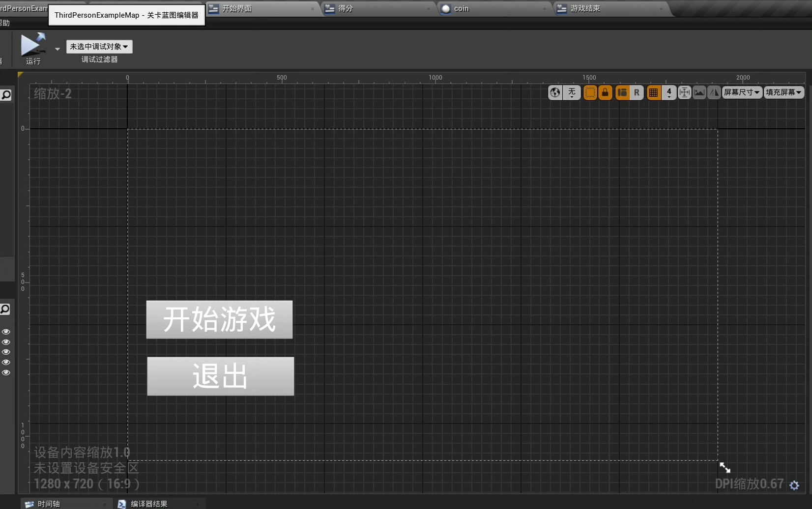Expand the arrow next to 运行
812x509 pixels.
58,49
